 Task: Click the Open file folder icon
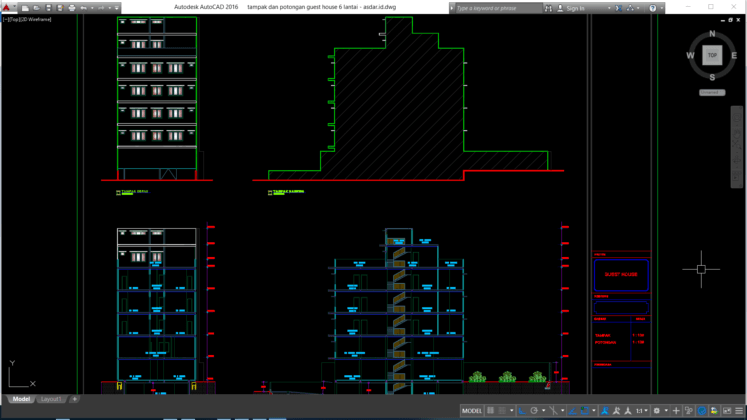coord(37,8)
